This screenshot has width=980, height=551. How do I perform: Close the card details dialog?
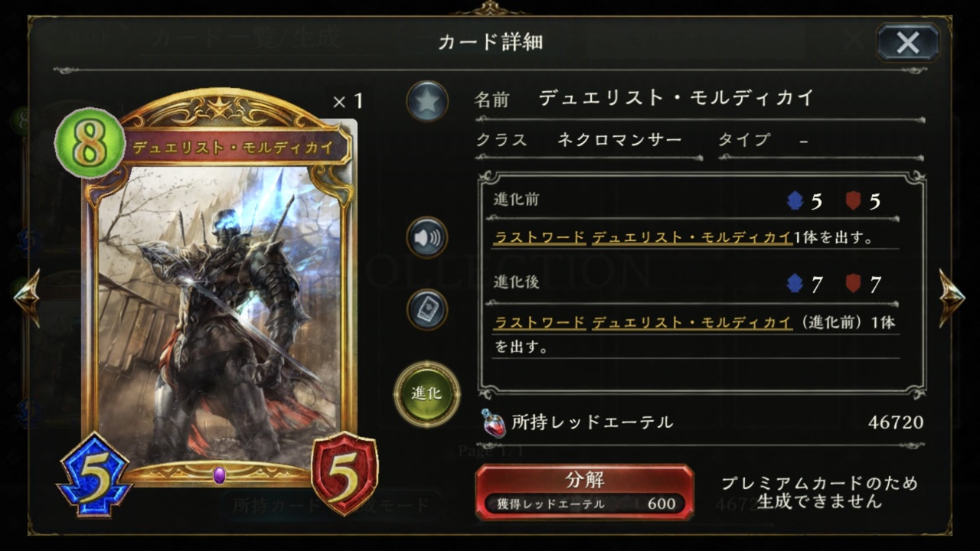pyautogui.click(x=908, y=43)
